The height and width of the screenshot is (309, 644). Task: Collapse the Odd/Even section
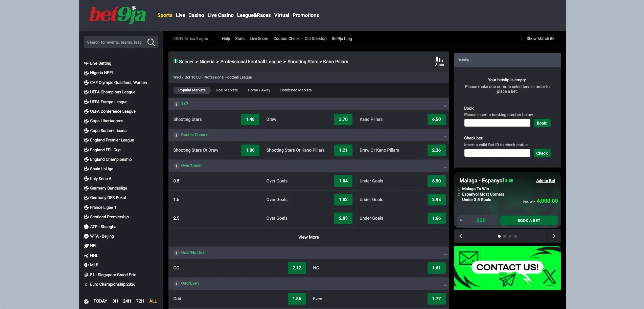click(445, 285)
